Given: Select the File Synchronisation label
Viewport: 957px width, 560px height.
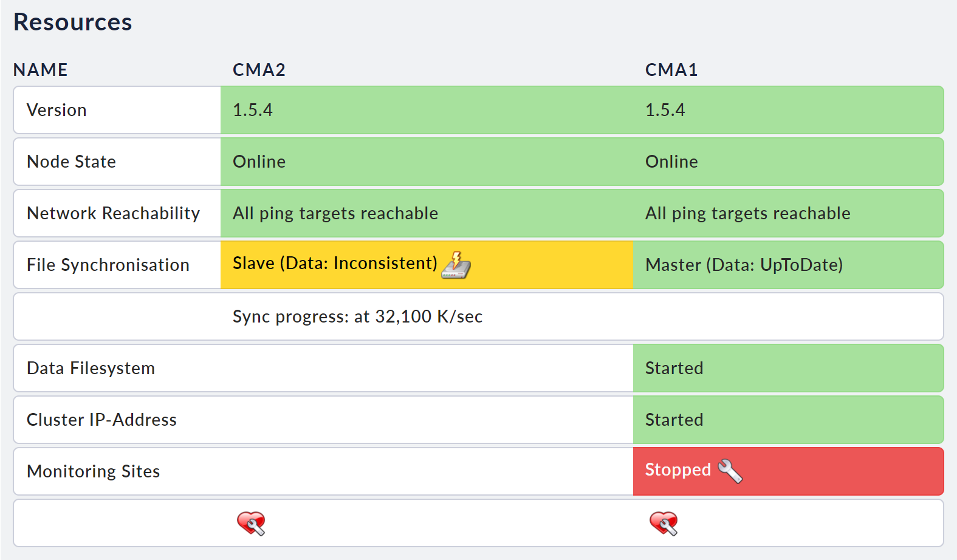Looking at the screenshot, I should point(108,265).
